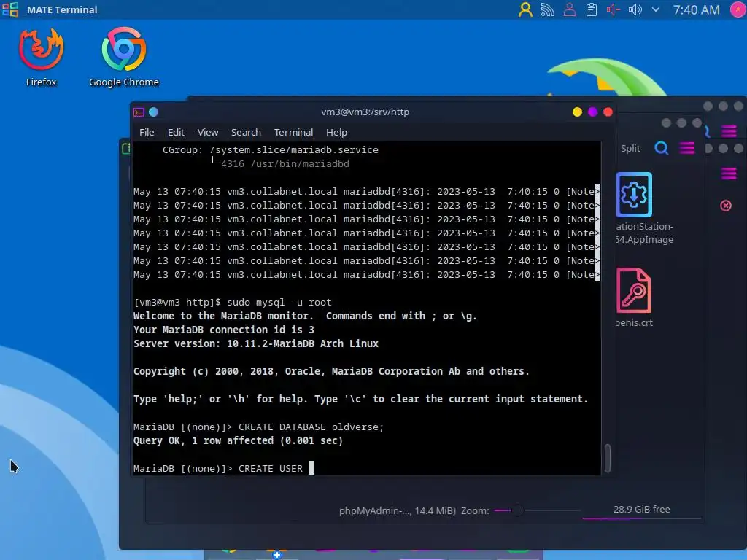
Task: Open the network feed icon in panel
Action: click(547, 9)
